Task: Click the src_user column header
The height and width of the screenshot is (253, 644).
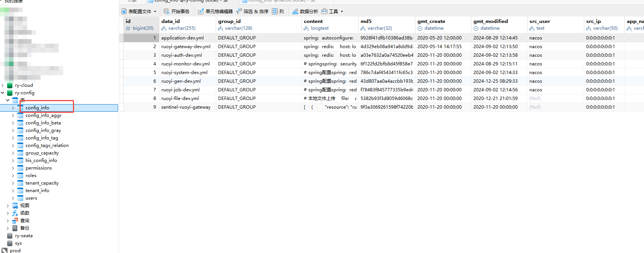Action: tap(555, 25)
